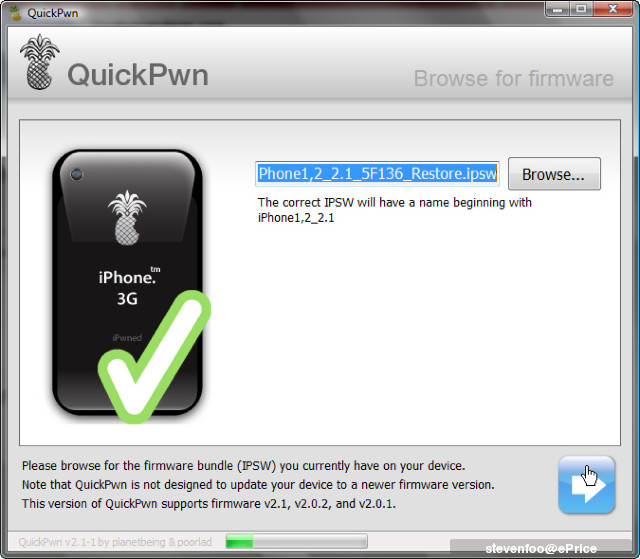Focus the firmware IPSW path field

(x=377, y=174)
